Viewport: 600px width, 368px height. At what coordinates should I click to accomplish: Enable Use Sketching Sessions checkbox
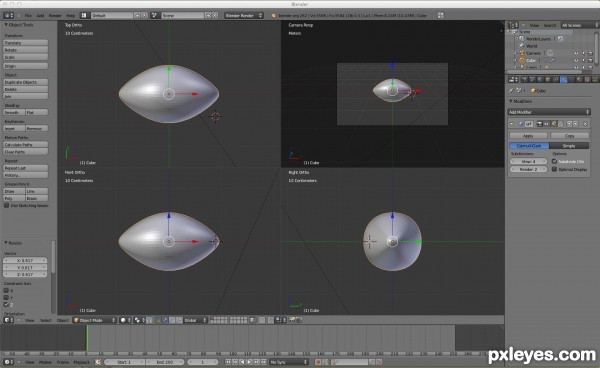(7, 206)
